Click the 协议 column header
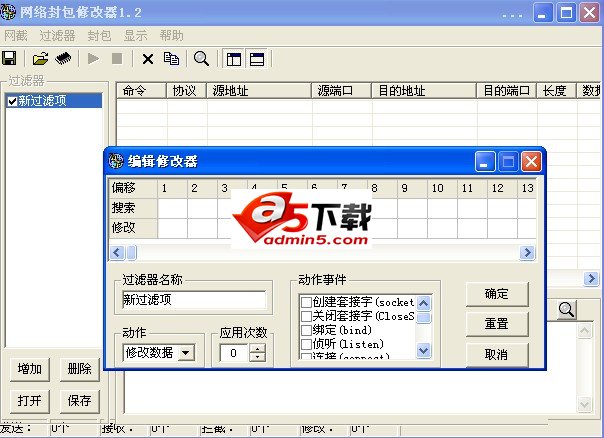604x438 pixels. coord(187,91)
